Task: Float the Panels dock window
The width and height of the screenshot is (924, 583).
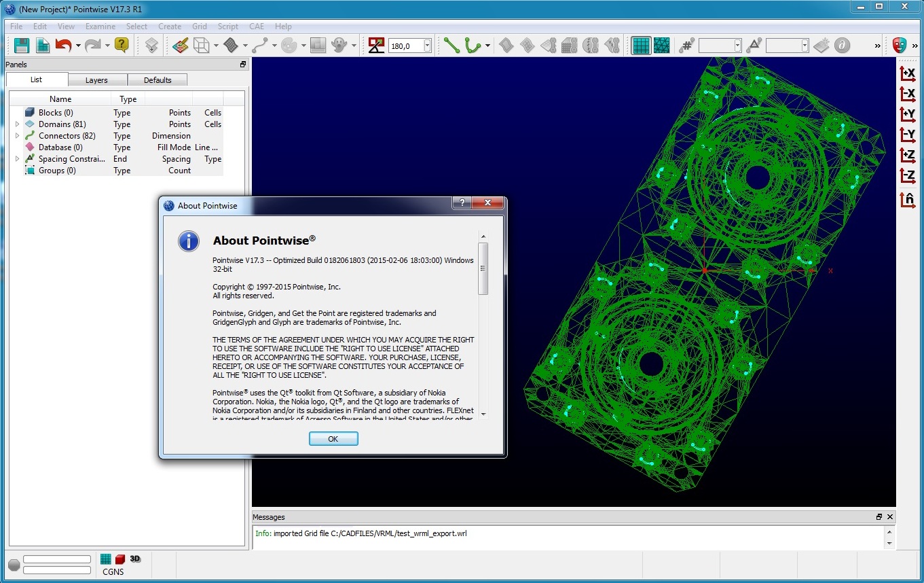Action: [x=243, y=65]
